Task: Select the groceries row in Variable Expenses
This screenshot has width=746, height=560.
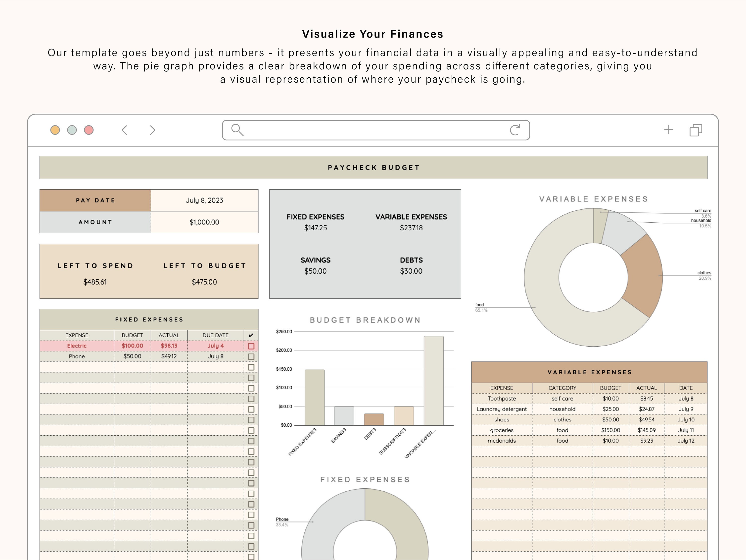Action: point(502,430)
